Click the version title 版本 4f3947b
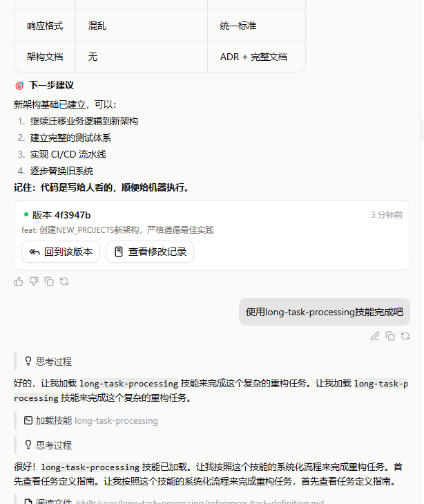This screenshot has width=424, height=504. [61, 215]
